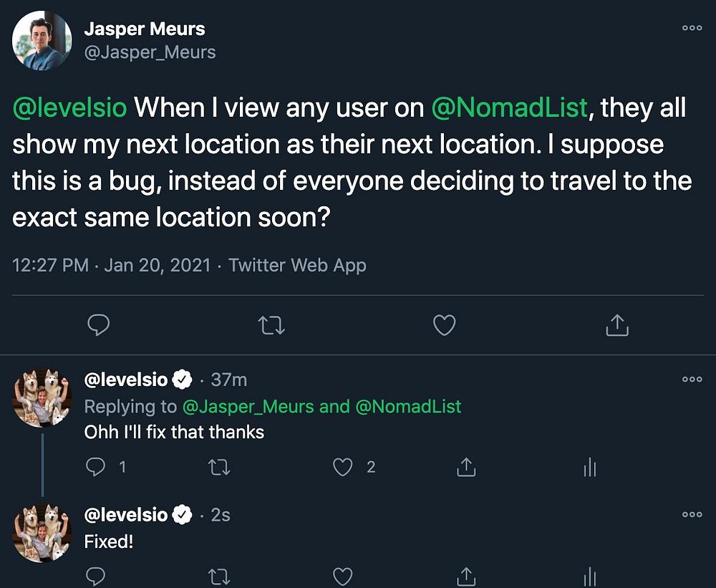Like the "Ohh I'll fix that thanks" reply
The height and width of the screenshot is (588, 716).
click(344, 467)
